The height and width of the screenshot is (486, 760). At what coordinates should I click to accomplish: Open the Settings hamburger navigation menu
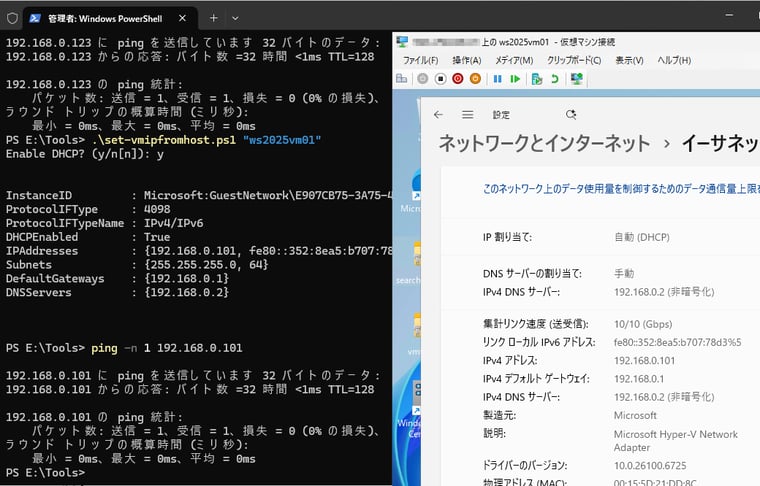pyautogui.click(x=467, y=114)
